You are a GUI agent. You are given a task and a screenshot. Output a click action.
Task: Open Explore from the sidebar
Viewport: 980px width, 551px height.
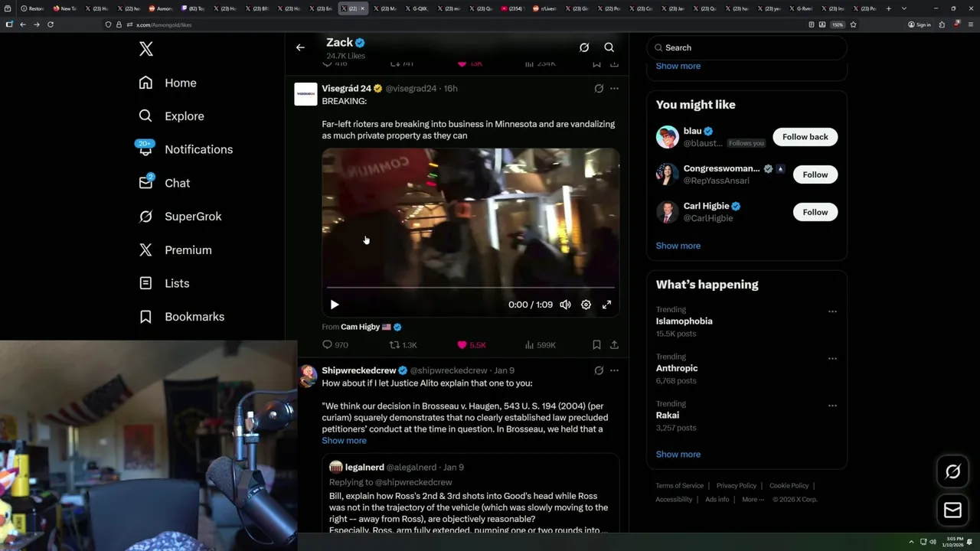[x=171, y=116]
